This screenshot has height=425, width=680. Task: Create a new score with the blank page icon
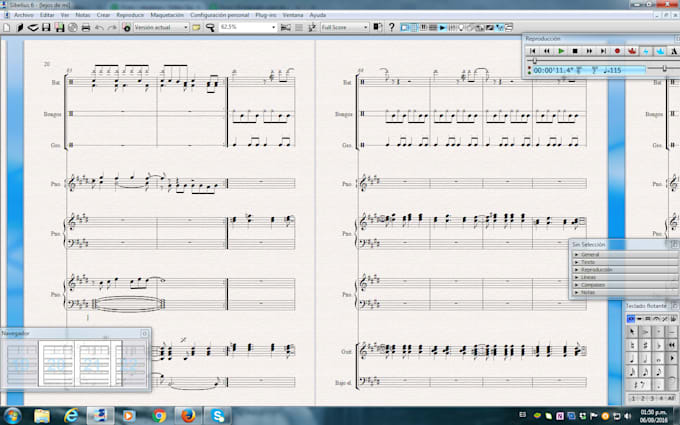point(7,27)
